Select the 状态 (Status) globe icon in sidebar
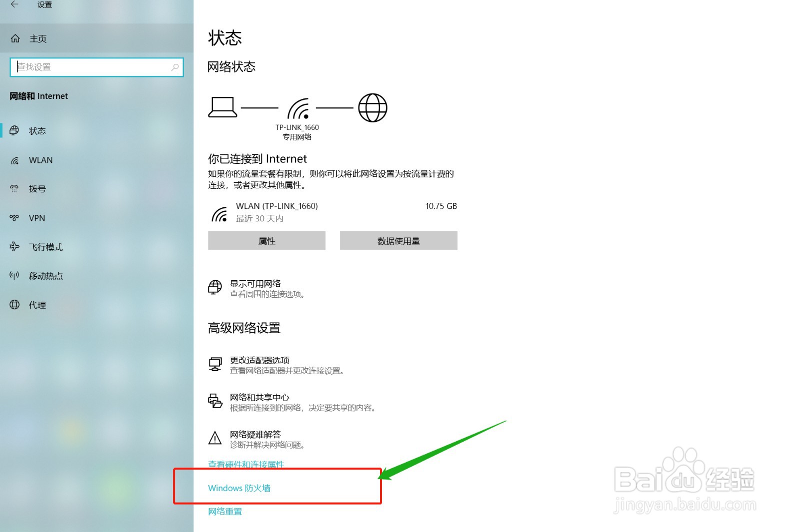This screenshot has width=800, height=532. click(x=14, y=130)
